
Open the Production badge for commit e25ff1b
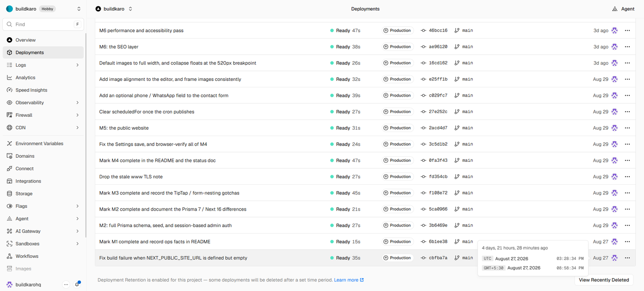pos(397,79)
